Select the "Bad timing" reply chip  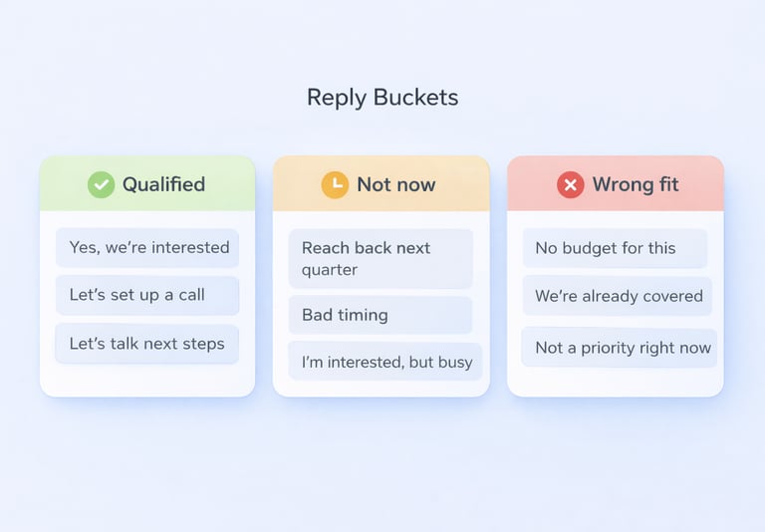click(x=381, y=315)
